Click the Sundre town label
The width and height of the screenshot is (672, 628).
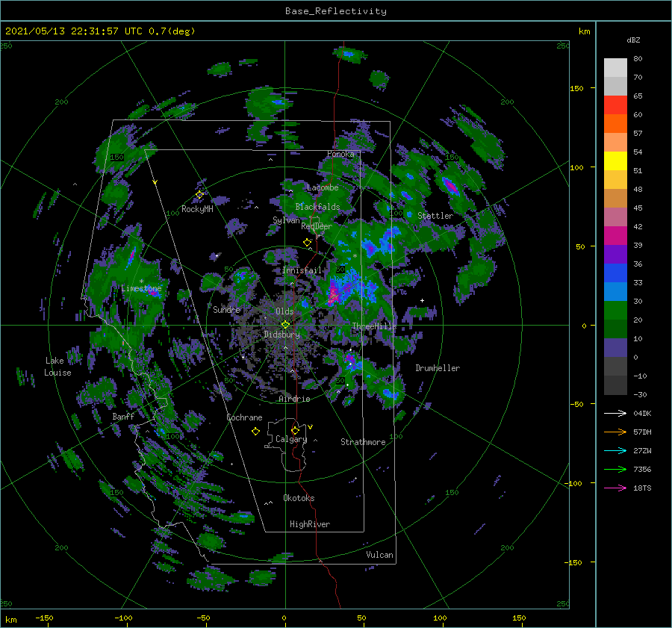pos(226,309)
